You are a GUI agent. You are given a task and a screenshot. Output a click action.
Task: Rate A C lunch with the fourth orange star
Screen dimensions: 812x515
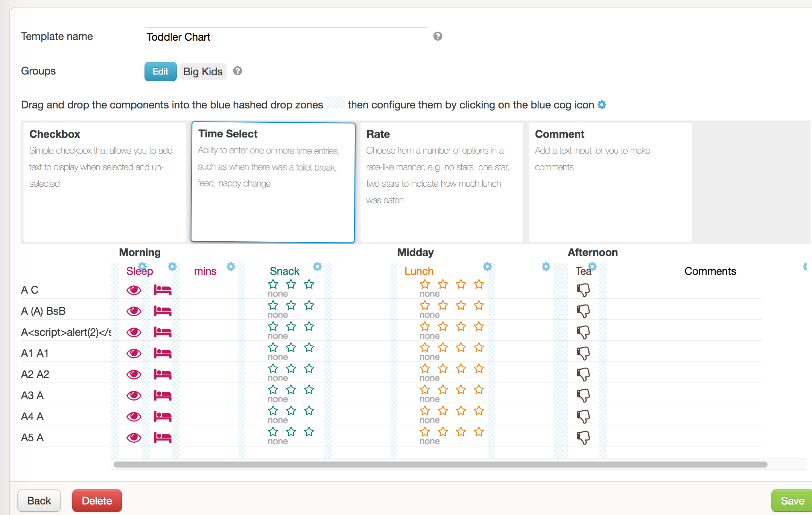click(479, 284)
